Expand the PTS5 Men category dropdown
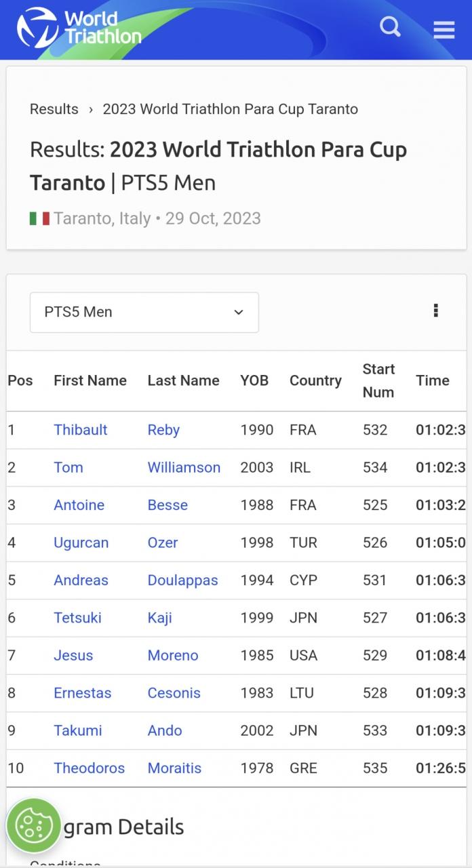 [144, 312]
